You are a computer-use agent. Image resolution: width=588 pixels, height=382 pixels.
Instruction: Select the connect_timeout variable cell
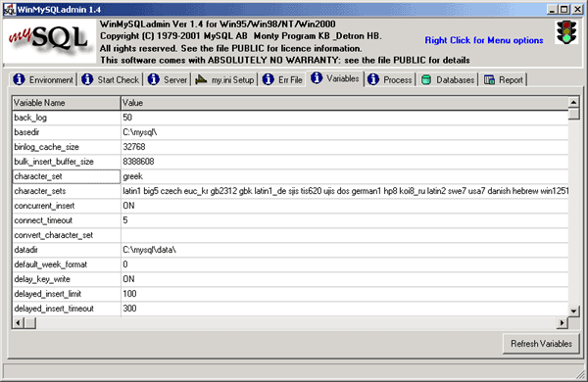click(67, 220)
